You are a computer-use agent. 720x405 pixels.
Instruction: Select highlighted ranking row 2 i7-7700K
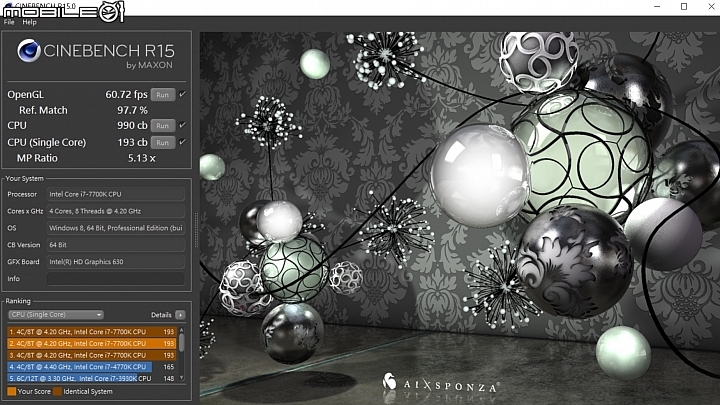[x=92, y=343]
